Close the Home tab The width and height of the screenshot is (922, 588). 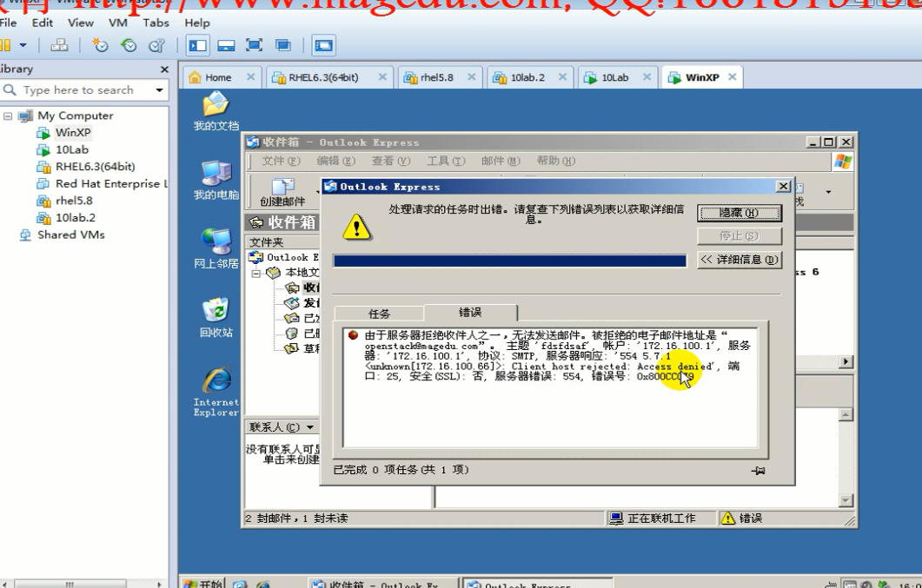[250, 77]
